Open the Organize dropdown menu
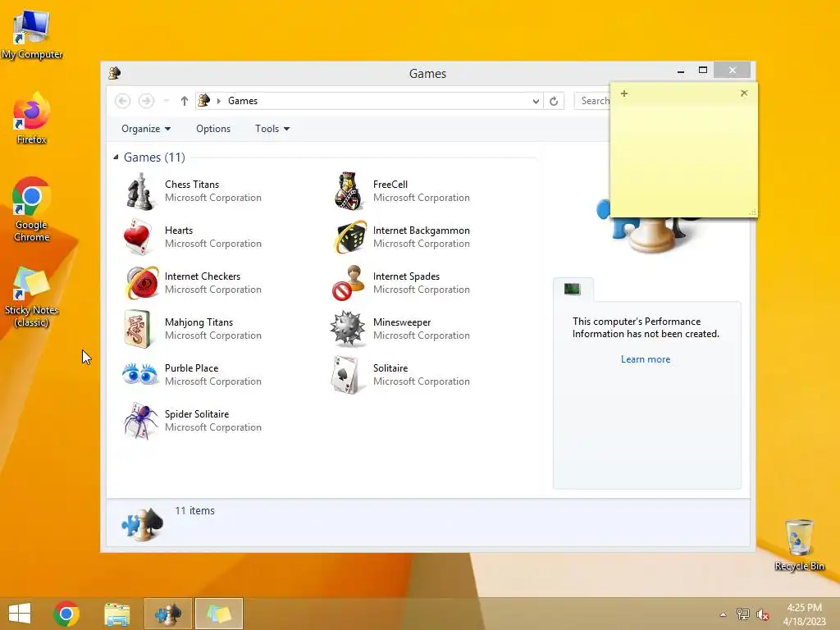Viewport: 840px width, 630px height. click(146, 129)
